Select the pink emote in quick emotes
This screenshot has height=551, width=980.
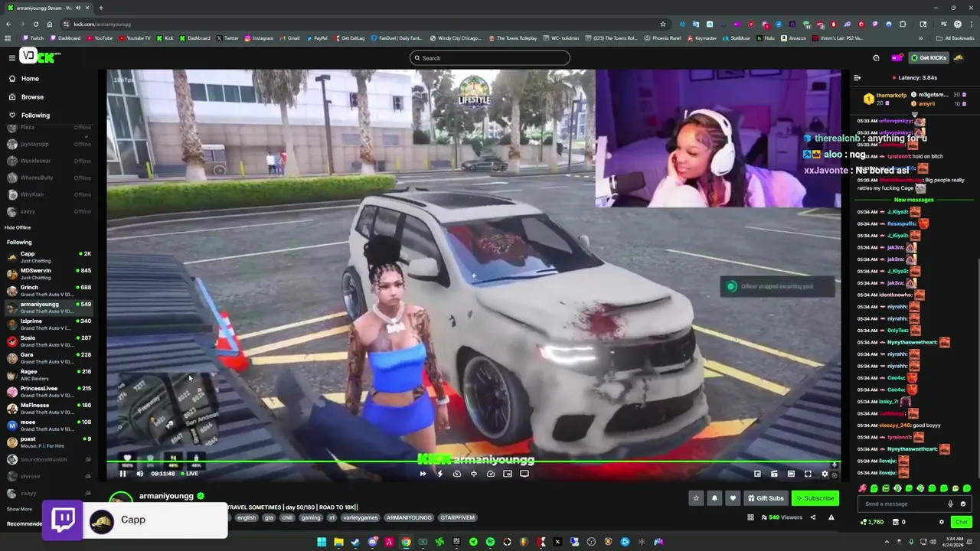click(863, 488)
